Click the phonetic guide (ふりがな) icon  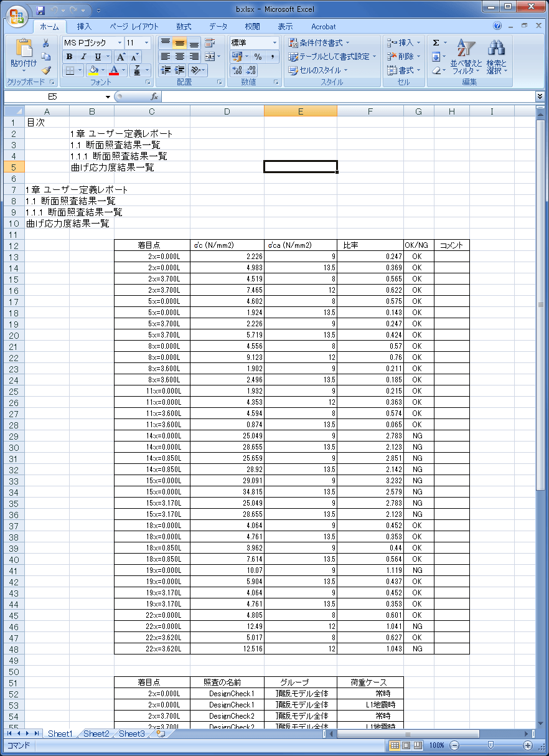tap(138, 70)
